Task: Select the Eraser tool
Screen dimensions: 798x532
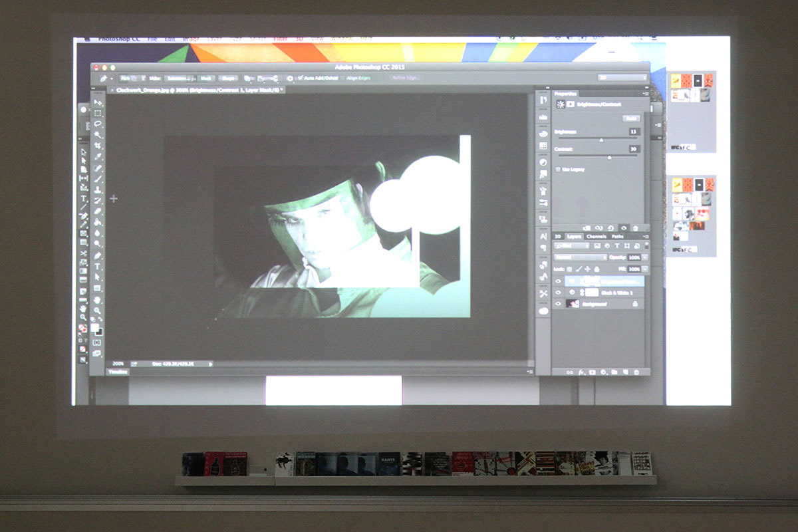Action: point(98,211)
